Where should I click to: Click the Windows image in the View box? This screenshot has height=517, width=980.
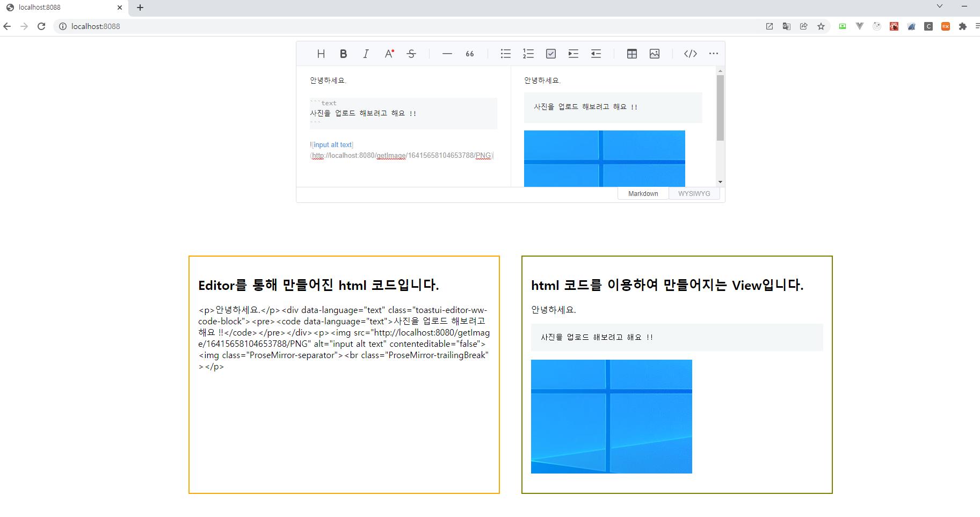click(x=611, y=417)
